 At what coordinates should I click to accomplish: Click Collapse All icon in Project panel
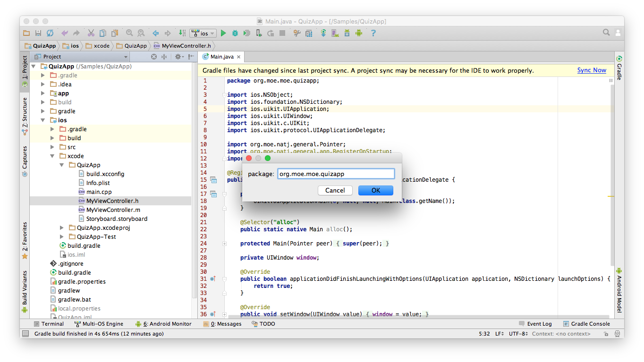pos(164,57)
